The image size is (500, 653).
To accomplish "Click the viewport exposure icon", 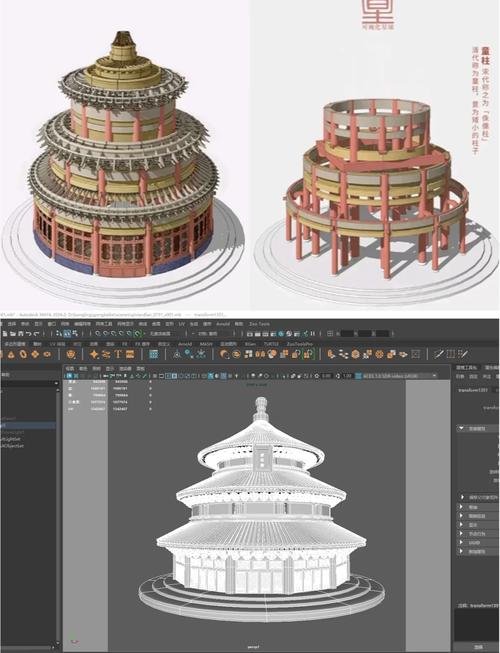I will tap(317, 376).
